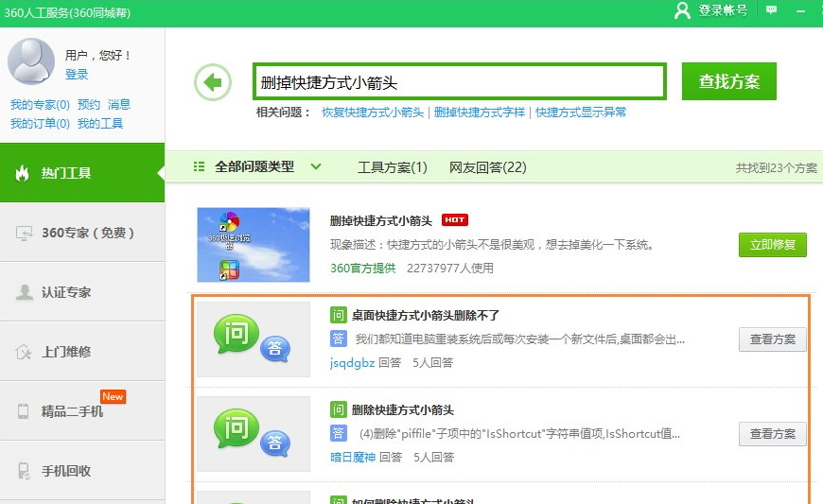Image resolution: width=823 pixels, height=504 pixels.
Task: Click the 登录 link under greeting
Action: click(77, 74)
